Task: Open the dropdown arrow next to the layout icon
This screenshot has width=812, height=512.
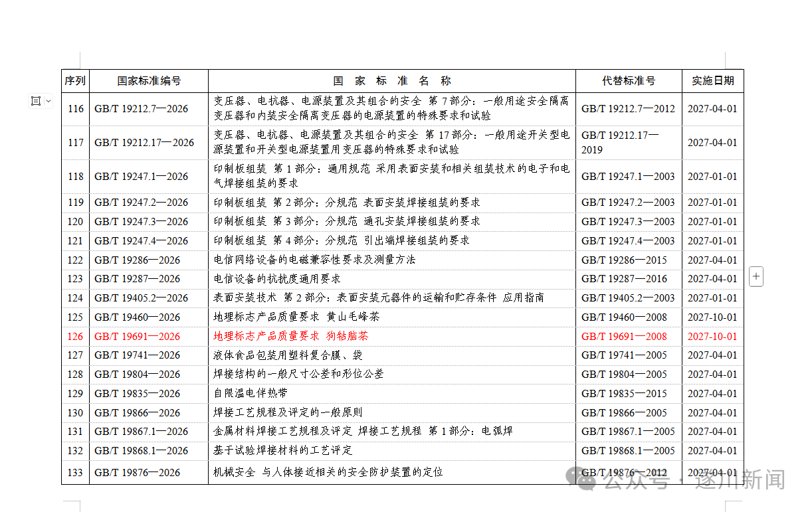Action: point(48,101)
